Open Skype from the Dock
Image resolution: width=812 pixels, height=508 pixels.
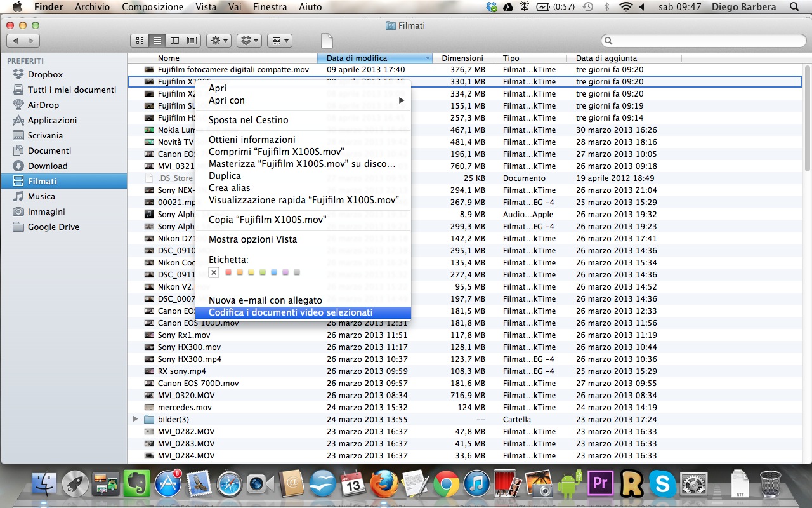663,484
